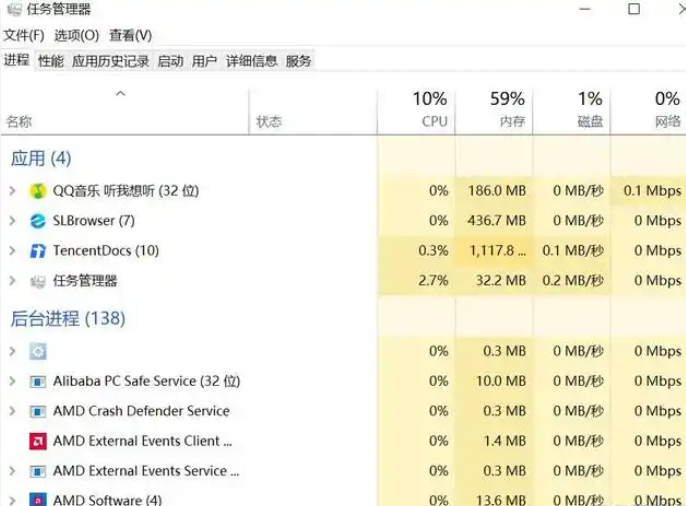Click the 0.2 MB/秒 disk value

coord(573,280)
